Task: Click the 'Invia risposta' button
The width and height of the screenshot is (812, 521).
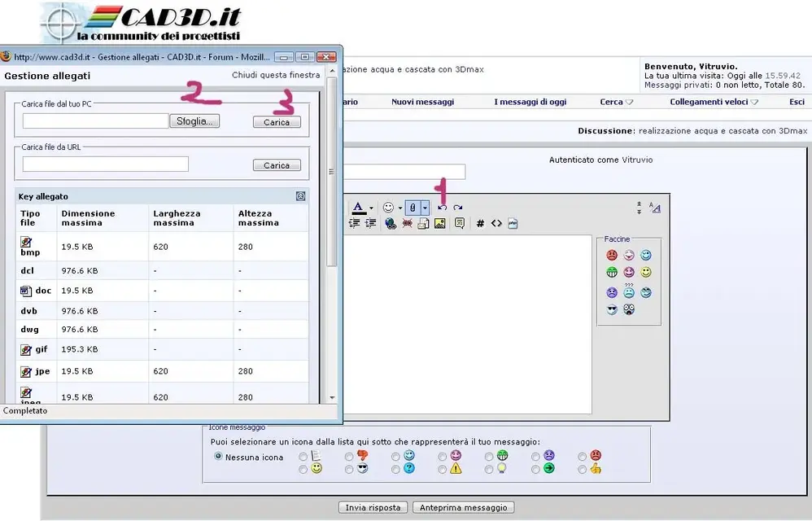Action: tap(373, 507)
